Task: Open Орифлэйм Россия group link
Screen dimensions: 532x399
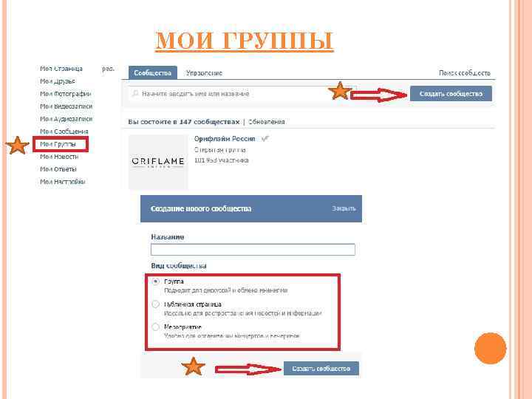Action: (x=225, y=139)
